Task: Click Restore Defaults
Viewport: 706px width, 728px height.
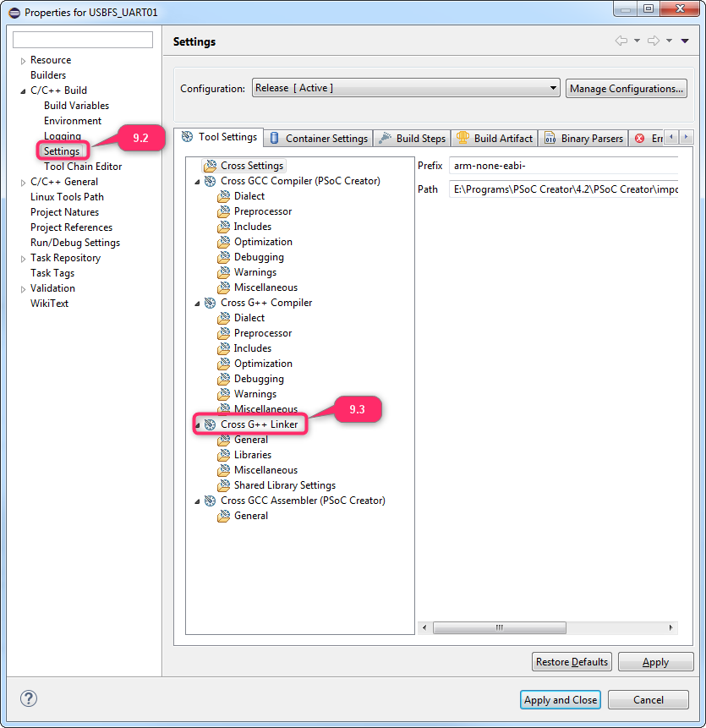Action: (x=572, y=661)
